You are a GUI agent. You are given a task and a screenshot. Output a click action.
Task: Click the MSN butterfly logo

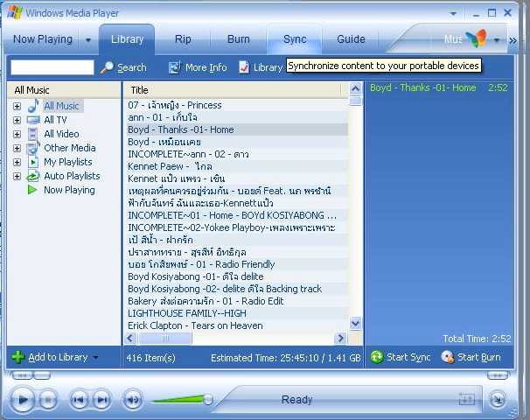coord(477,38)
